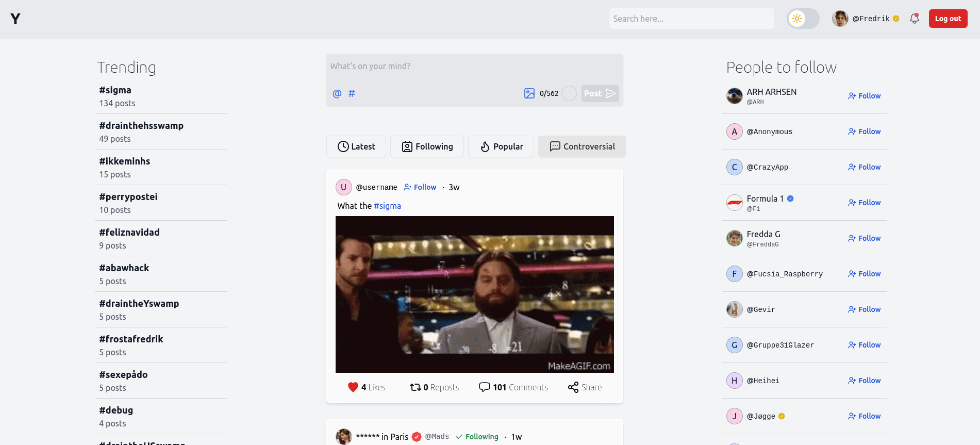The width and height of the screenshot is (980, 445).
Task: Attach an image via the picture icon
Action: point(529,93)
